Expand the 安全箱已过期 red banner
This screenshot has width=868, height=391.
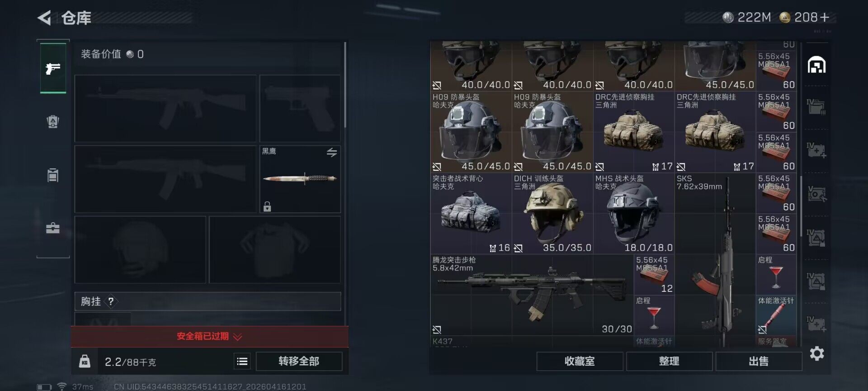pyautogui.click(x=209, y=336)
